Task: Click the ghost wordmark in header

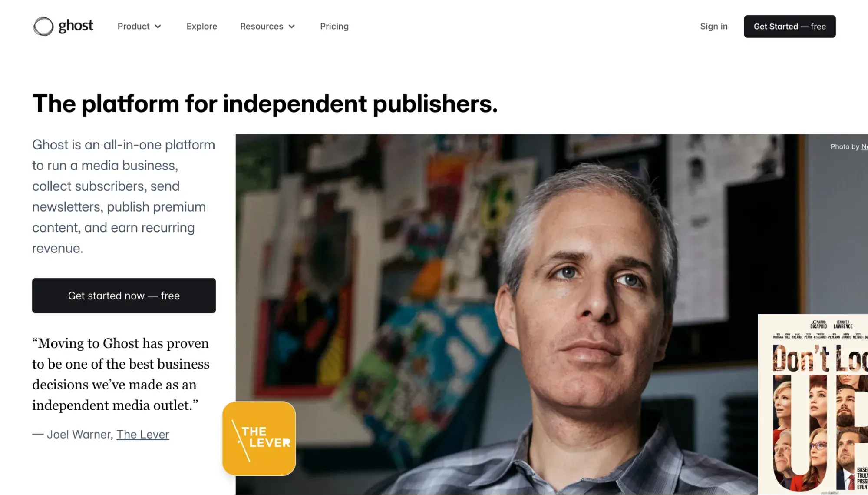Action: pyautogui.click(x=76, y=26)
